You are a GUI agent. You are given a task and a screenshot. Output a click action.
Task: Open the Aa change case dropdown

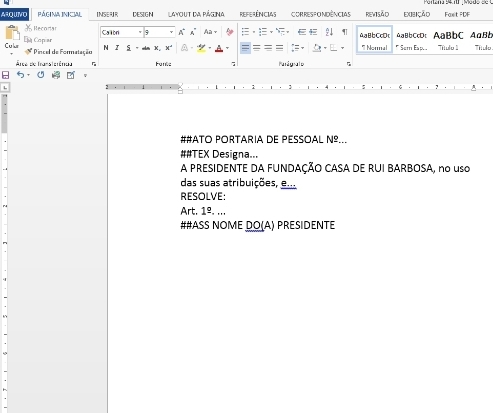[210, 32]
